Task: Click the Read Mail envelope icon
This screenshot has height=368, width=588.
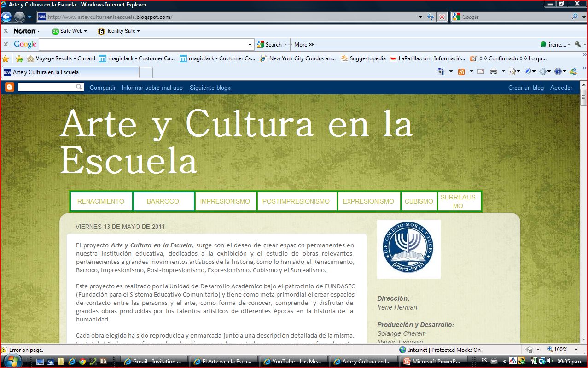Action: (481, 71)
